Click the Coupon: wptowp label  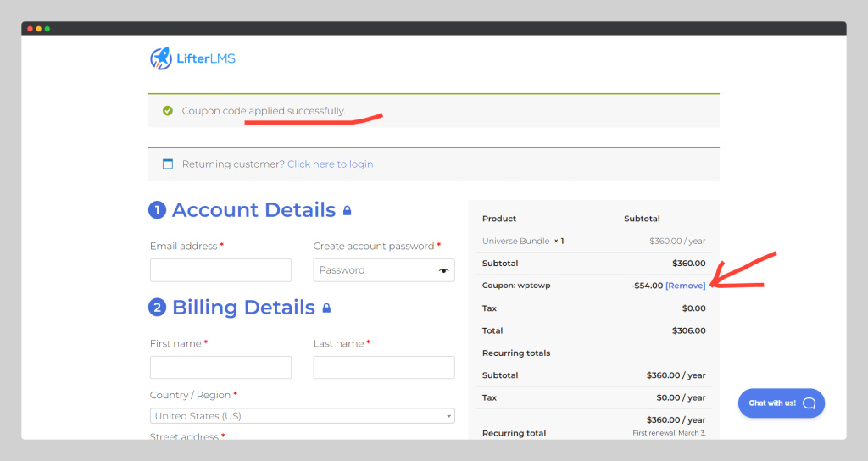point(516,286)
